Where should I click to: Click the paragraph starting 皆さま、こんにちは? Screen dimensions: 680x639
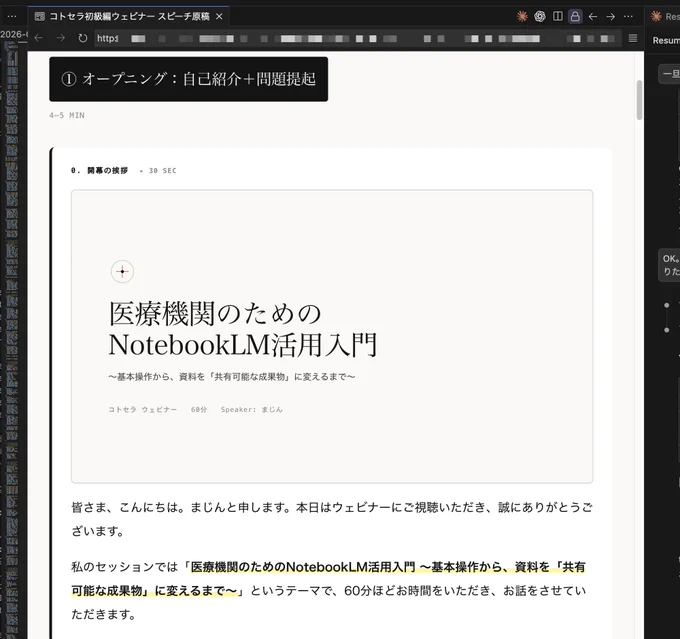(332, 519)
